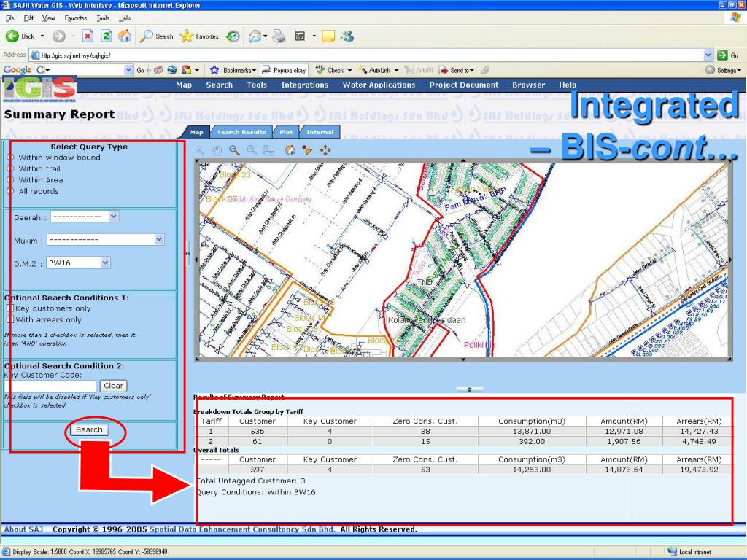Clear the Key Customer Code field
The width and height of the screenshot is (747, 560).
pyautogui.click(x=113, y=386)
